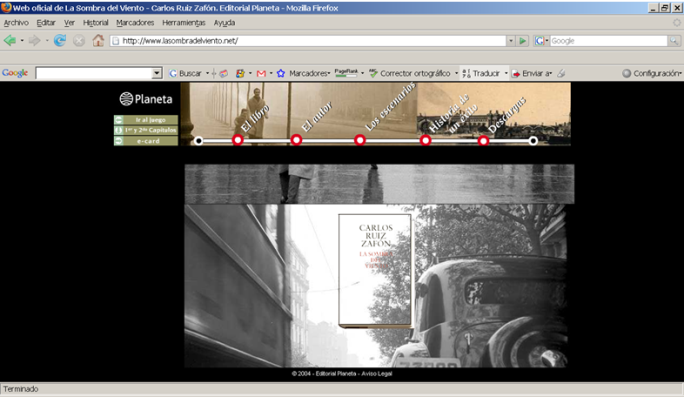Open the Marcadores menu in the menu bar

(x=135, y=23)
